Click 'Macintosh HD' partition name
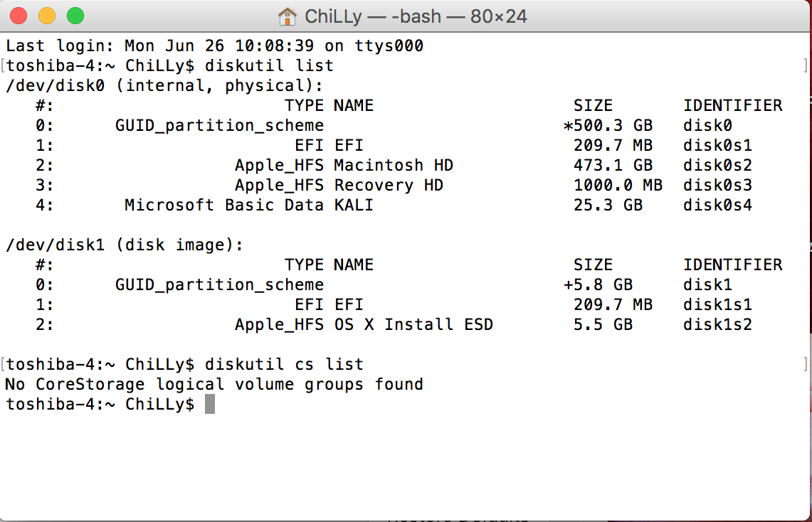The width and height of the screenshot is (812, 522). (394, 165)
